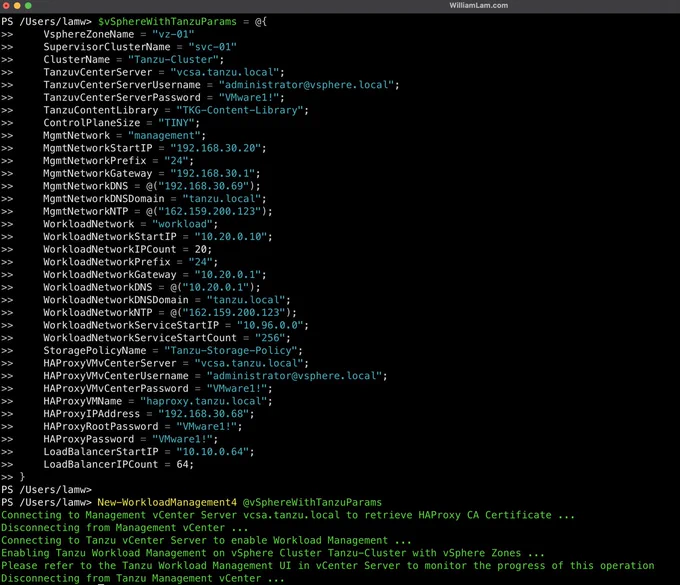The image size is (680, 585).
Task: Click the "Tanzu-Storage-Policy" value
Action: click(231, 350)
